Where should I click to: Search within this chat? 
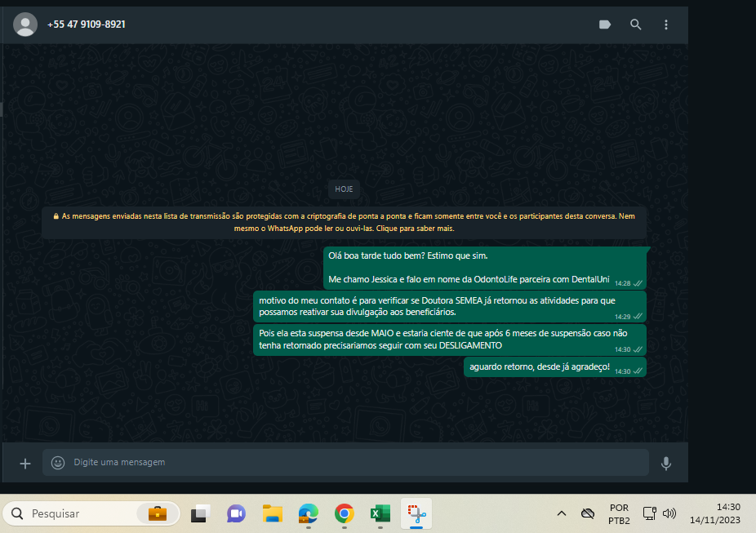pos(635,24)
